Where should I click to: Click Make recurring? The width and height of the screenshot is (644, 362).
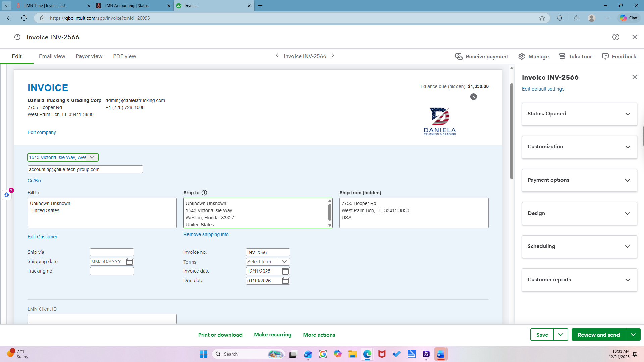tap(273, 335)
